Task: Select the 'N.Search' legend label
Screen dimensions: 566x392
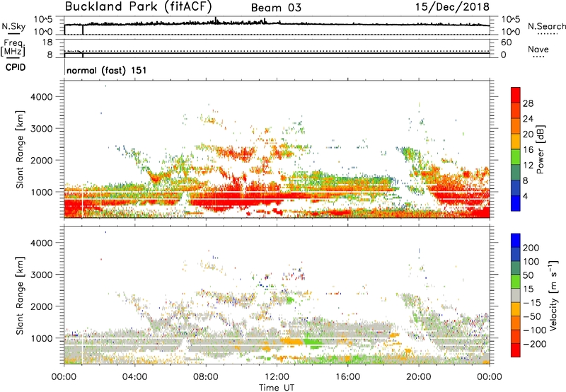Action: [x=546, y=26]
